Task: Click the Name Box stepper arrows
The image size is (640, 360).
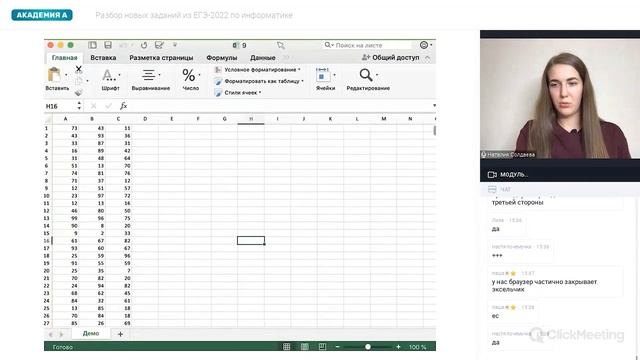Action: 79,106
